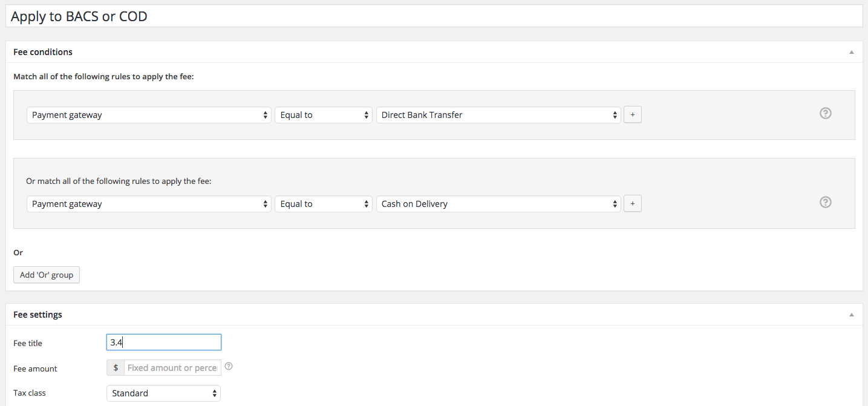
Task: Collapse the Fee settings panel arrow
Action: tap(851, 315)
